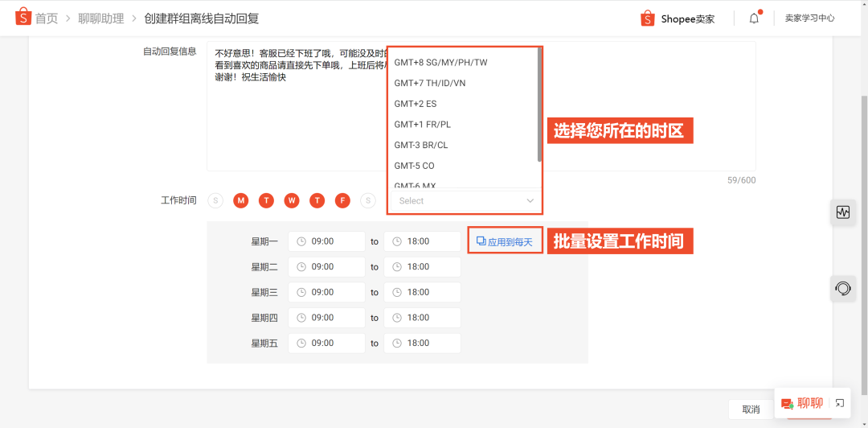Open the notification bell
868x428 pixels.
[754, 18]
